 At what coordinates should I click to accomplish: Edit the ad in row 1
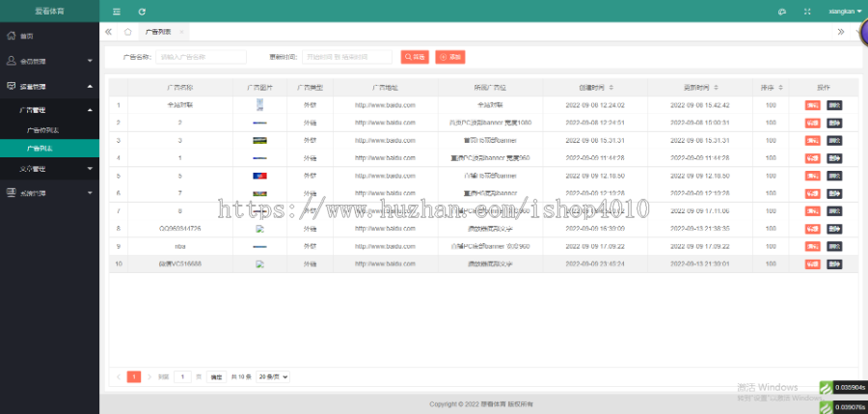pyautogui.click(x=813, y=105)
